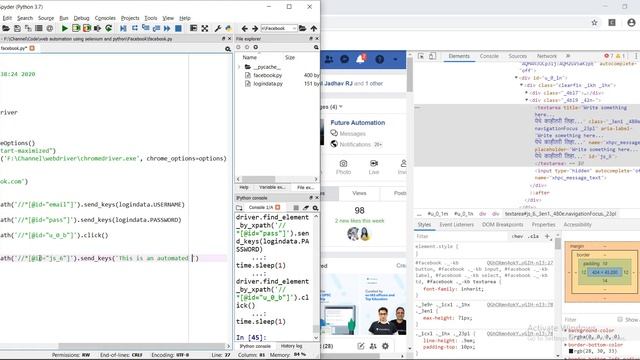Click rgb(28, 30, 33) color swatch
The height and width of the screenshot is (360, 640).
[x=570, y=351]
